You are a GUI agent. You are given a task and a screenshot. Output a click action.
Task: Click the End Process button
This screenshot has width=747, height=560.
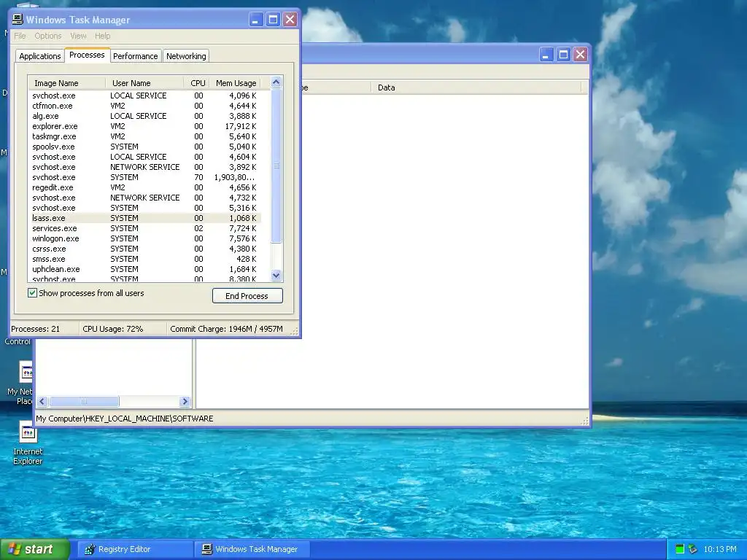pos(247,296)
